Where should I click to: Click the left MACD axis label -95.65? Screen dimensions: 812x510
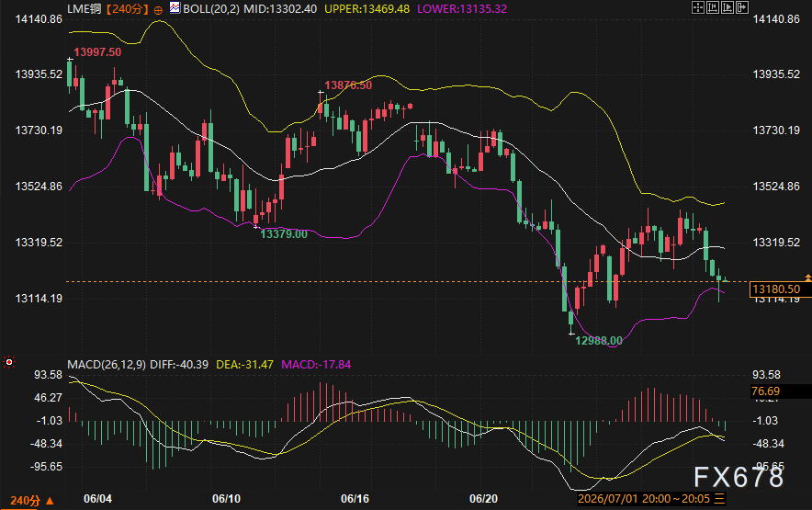pyautogui.click(x=46, y=467)
